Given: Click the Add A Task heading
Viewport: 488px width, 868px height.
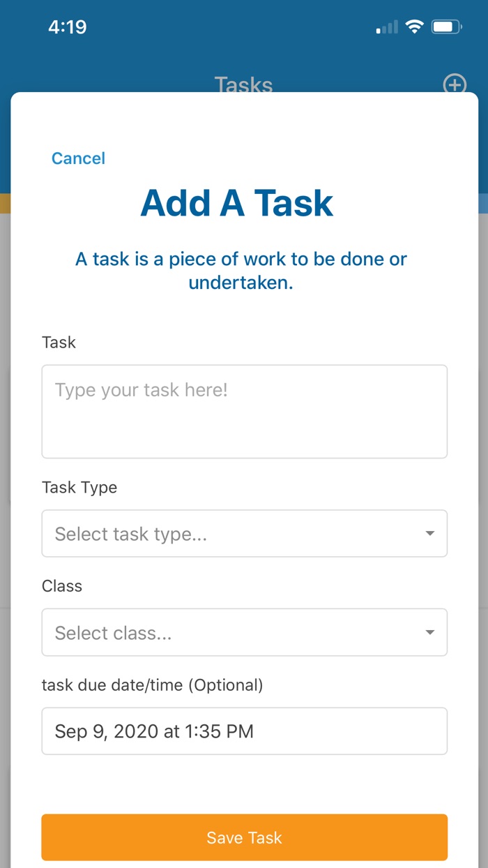Looking at the screenshot, I should tap(237, 202).
